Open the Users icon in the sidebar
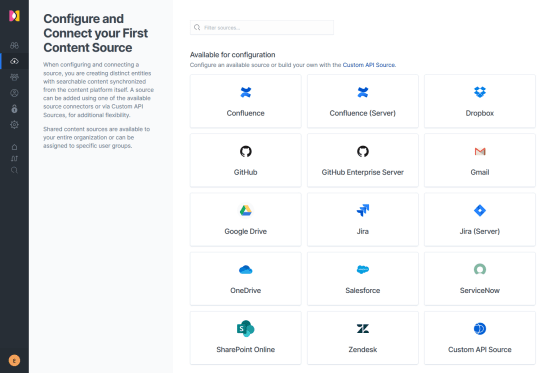Screen dimensions: 560x373 point(14,93)
